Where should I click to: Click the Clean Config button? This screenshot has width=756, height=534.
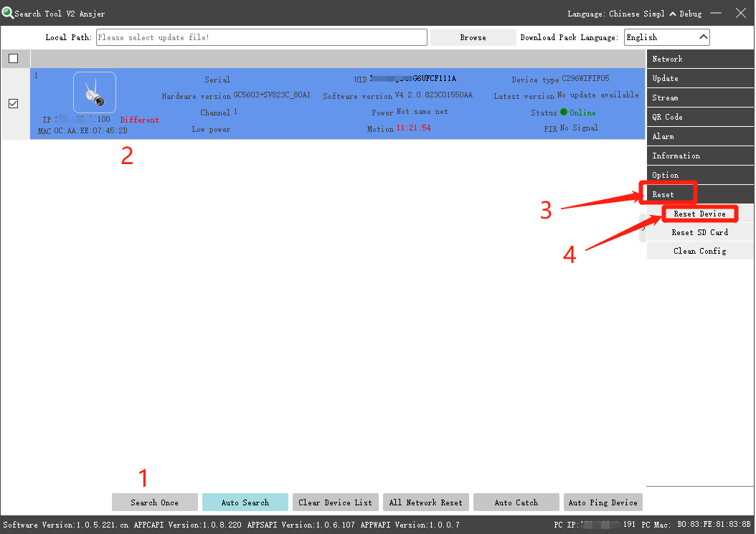699,250
